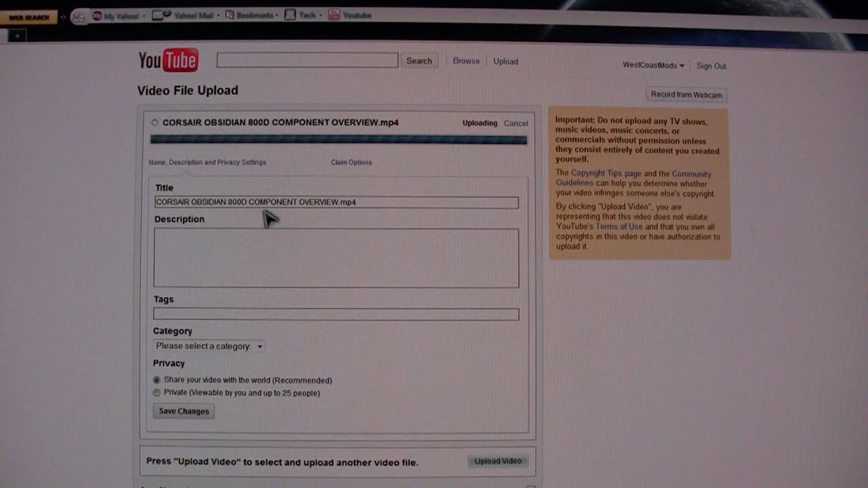Click the Save Changes button
The height and width of the screenshot is (488, 868).
click(x=184, y=411)
